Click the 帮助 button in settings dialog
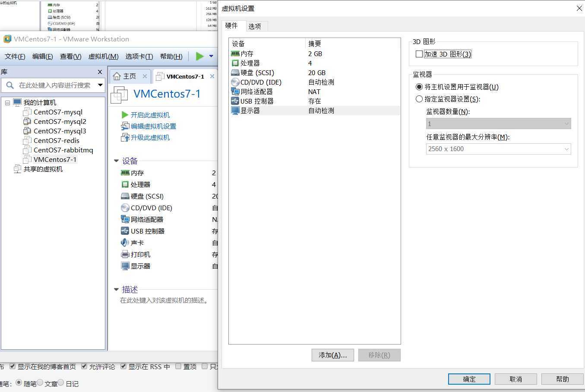This screenshot has height=392, width=585. 563,379
